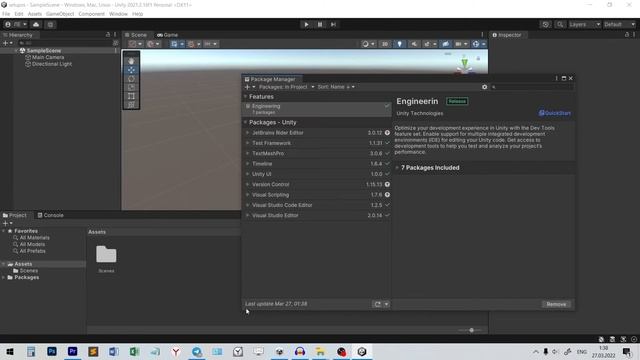The height and width of the screenshot is (360, 640).
Task: Click the asset icon size slider
Action: point(471,330)
